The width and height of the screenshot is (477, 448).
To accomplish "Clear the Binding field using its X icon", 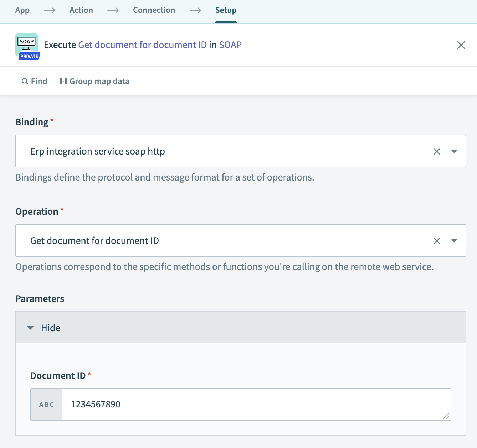I will 437,151.
